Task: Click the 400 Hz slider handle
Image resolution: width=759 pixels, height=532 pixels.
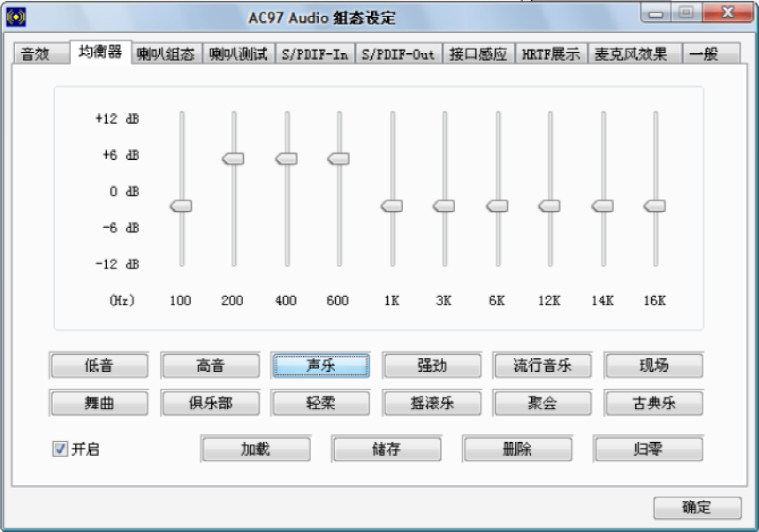Action: point(286,159)
